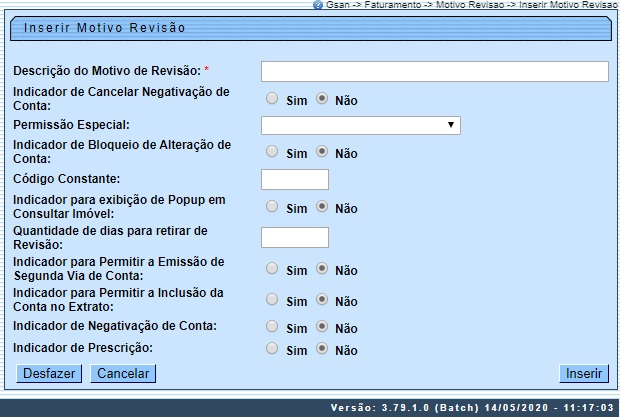Pick Sim for Emissão de Segunda Via
Screen dimensions: 620x418
coord(272,269)
